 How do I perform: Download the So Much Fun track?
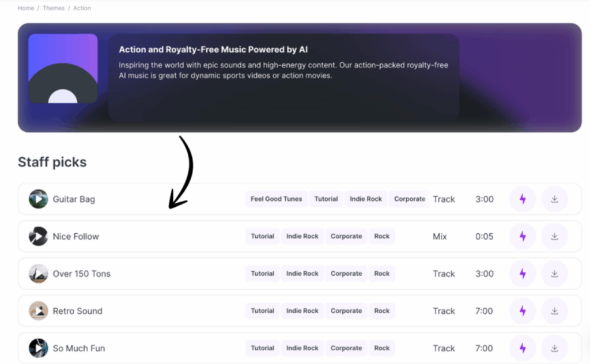[x=554, y=348]
